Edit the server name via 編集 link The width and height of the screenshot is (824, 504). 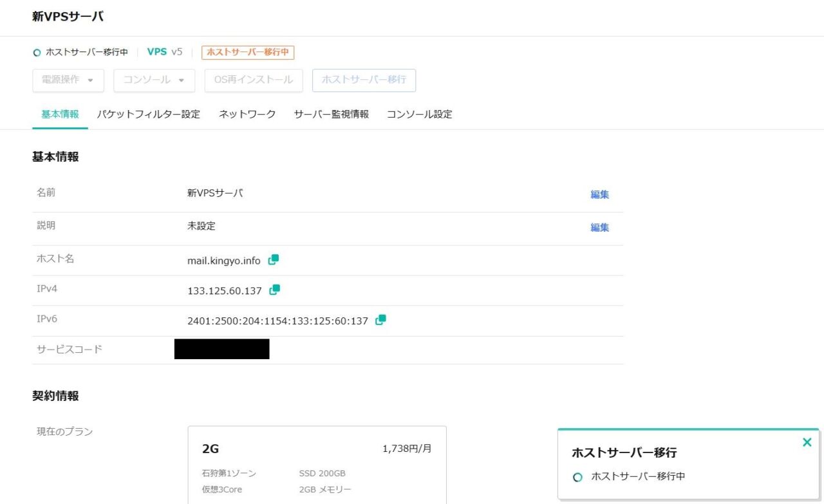(x=599, y=194)
